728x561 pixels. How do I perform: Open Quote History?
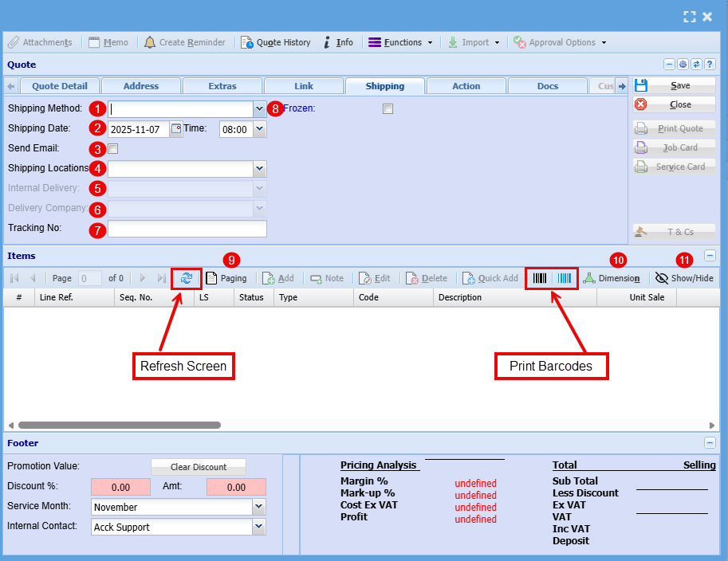[x=276, y=42]
